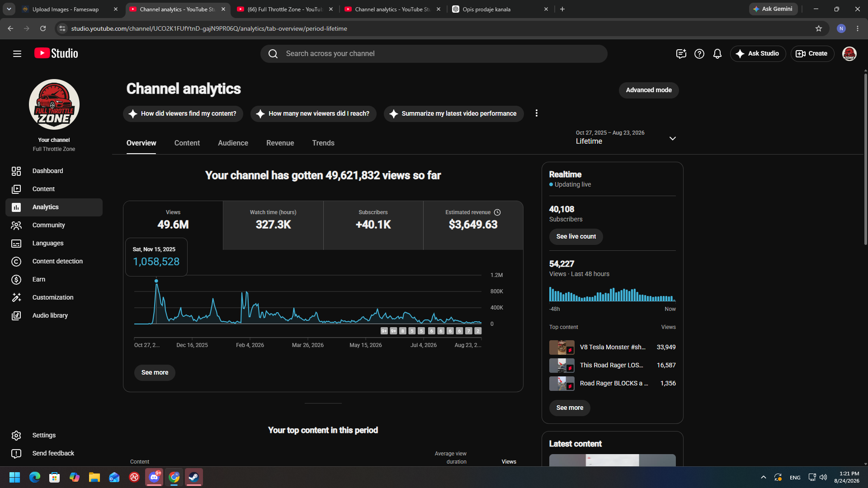Sort top content by the Views column header
Image resolution: width=868 pixels, height=488 pixels.
(509, 462)
